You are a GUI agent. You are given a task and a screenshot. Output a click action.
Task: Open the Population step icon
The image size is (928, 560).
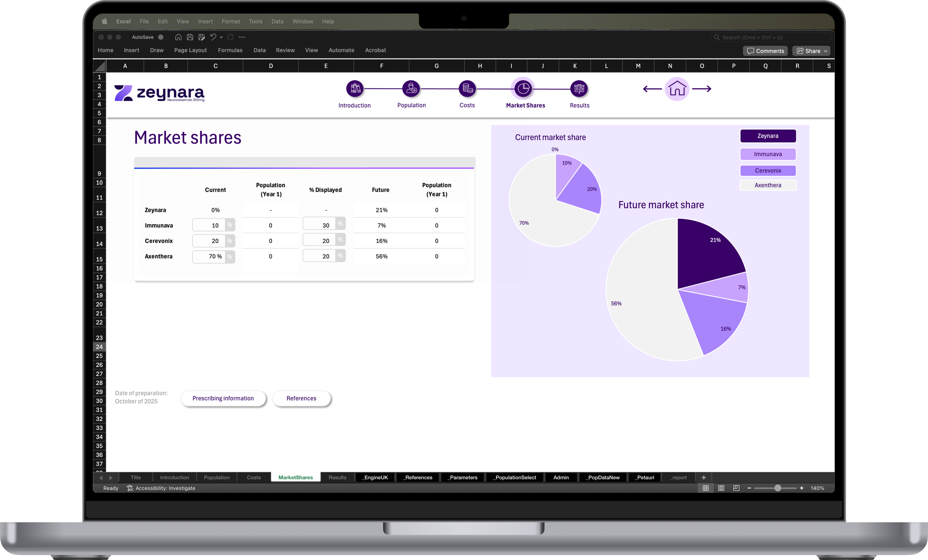(x=411, y=89)
